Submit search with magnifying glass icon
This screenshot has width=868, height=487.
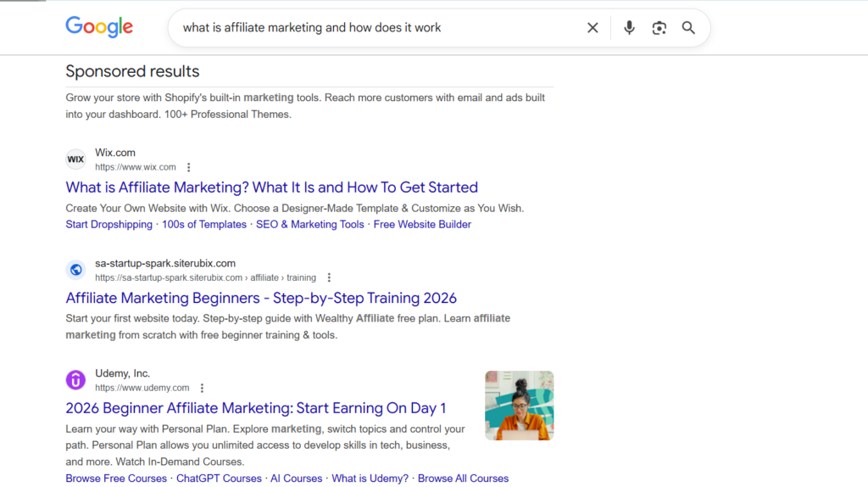tap(688, 28)
